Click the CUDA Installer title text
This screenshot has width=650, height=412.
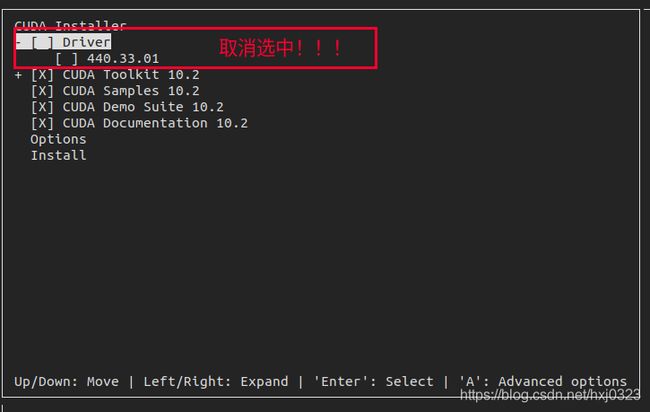click(x=70, y=26)
